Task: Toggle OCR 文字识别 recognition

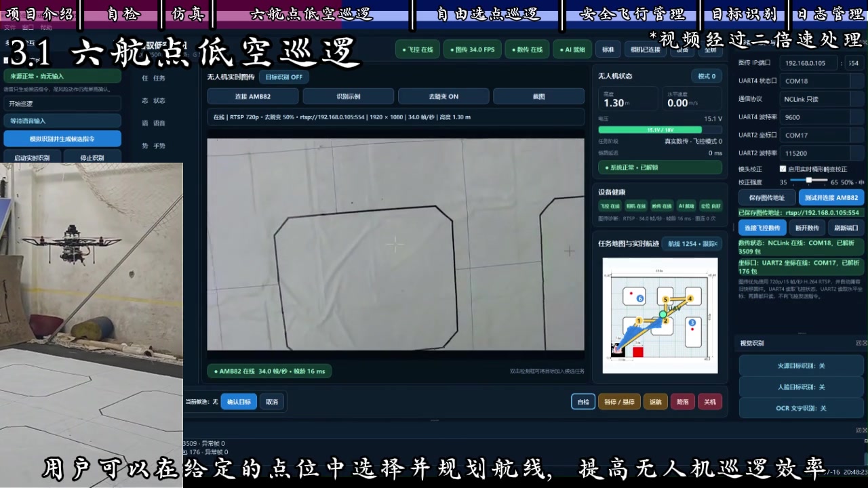Action: click(x=801, y=408)
